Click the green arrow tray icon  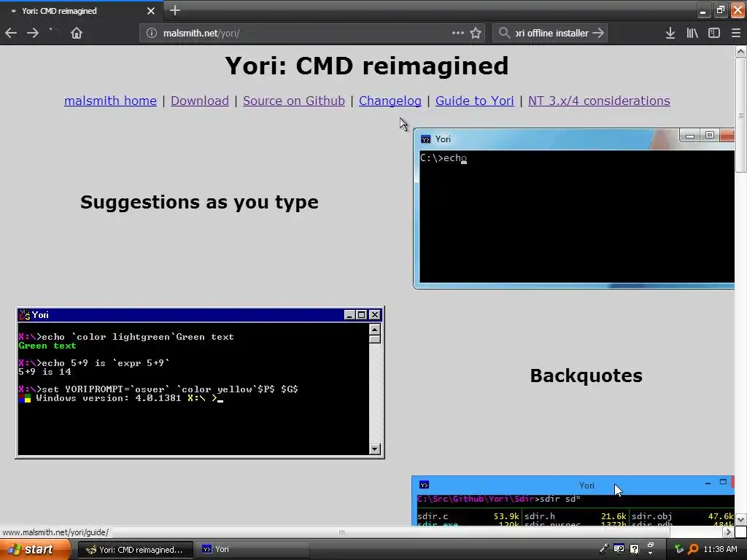click(x=679, y=549)
